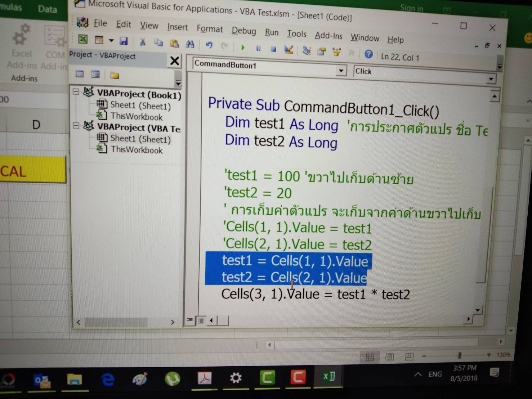The height and width of the screenshot is (399, 532).
Task: Open the Run menu
Action: pyautogui.click(x=272, y=32)
